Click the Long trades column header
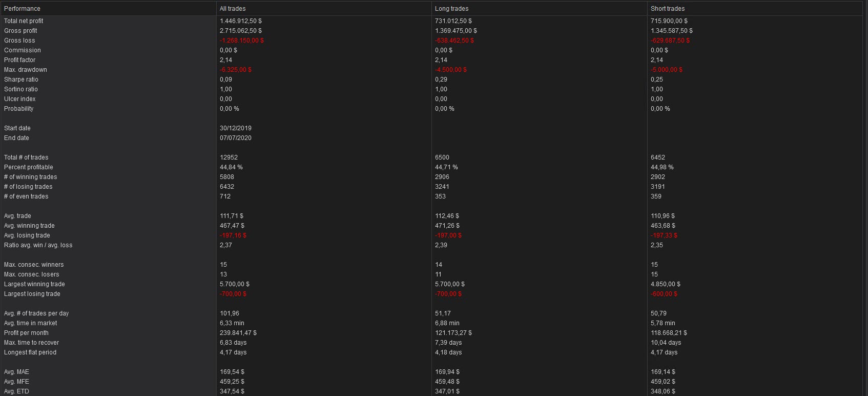Viewport: 868px width, 396px height. 451,9
